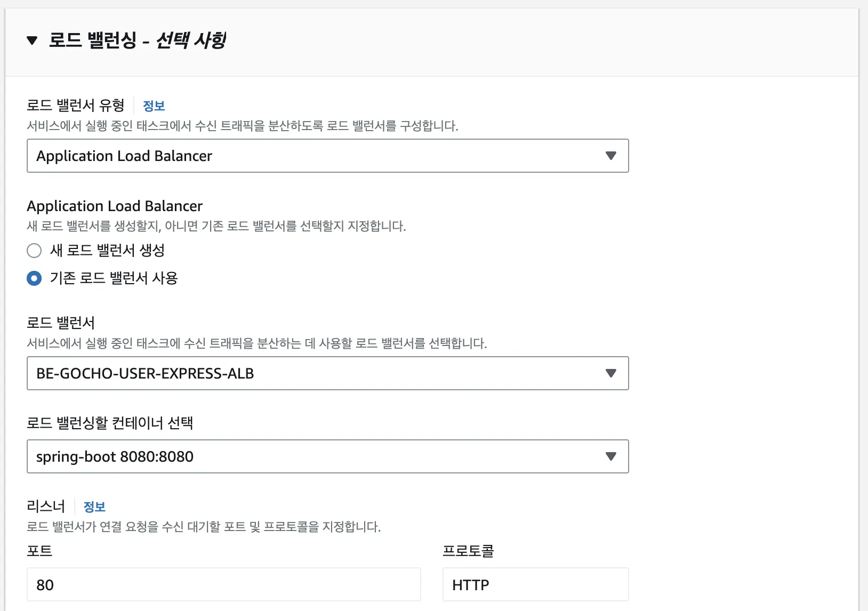868x611 pixels.
Task: Select 새 로드 밸런서 생성 radio button
Action: pos(34,251)
